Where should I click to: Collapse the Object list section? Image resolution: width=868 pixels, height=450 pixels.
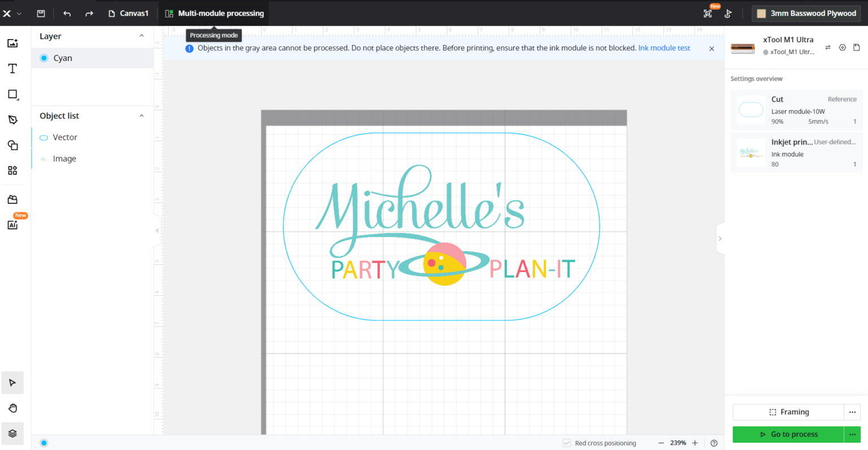tap(141, 115)
